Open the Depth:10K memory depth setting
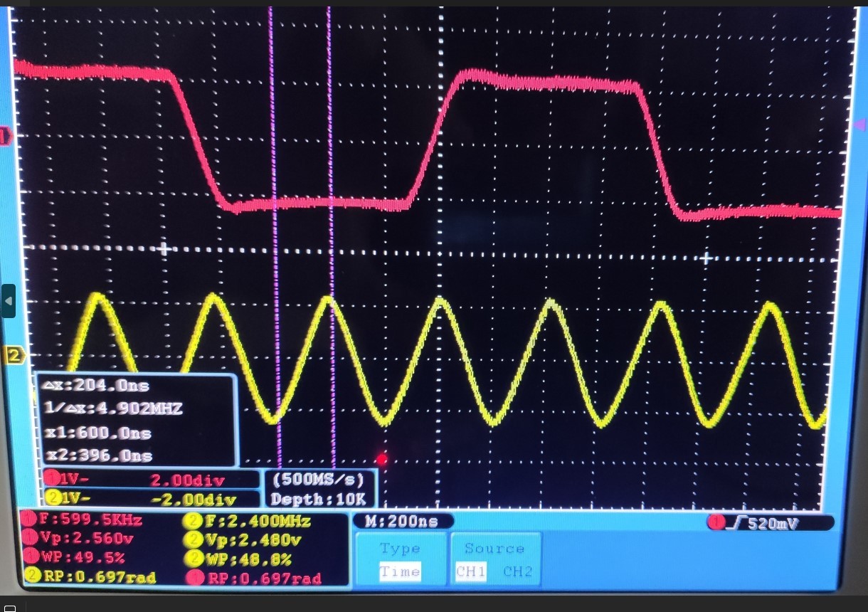 coord(319,499)
